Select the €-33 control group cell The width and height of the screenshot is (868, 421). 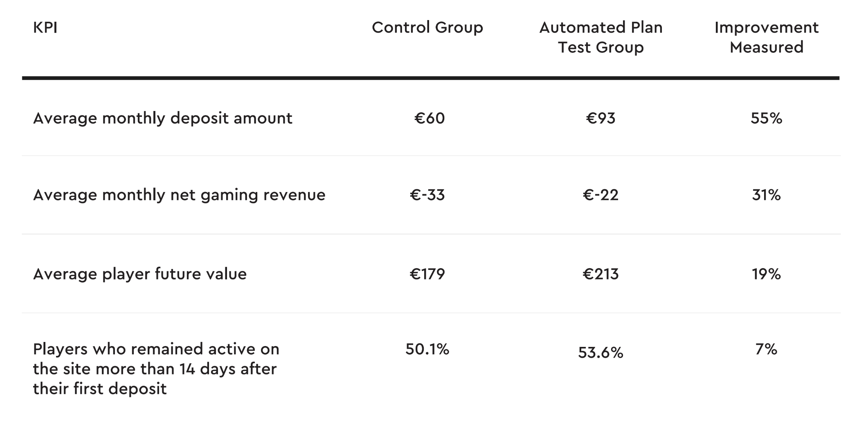pos(427,195)
